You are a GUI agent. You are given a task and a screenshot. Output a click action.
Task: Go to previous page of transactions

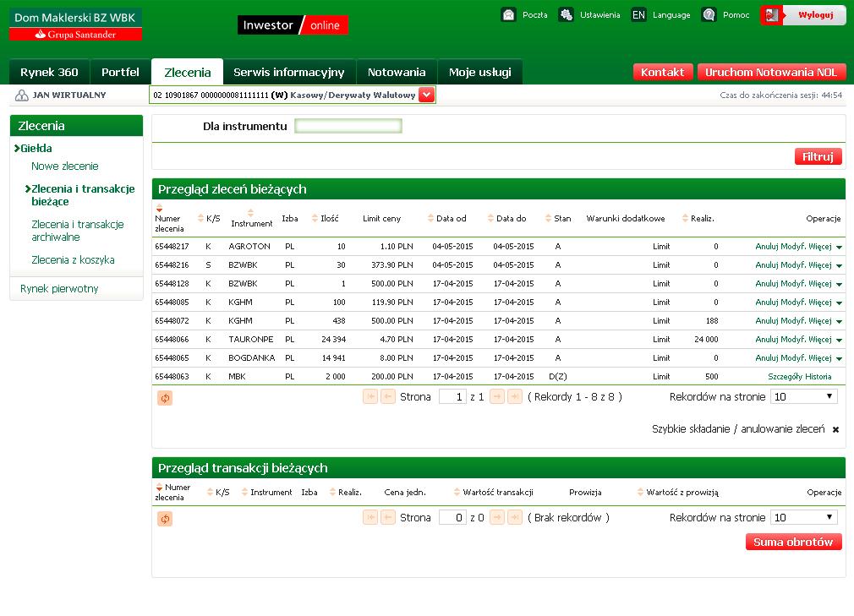[387, 517]
